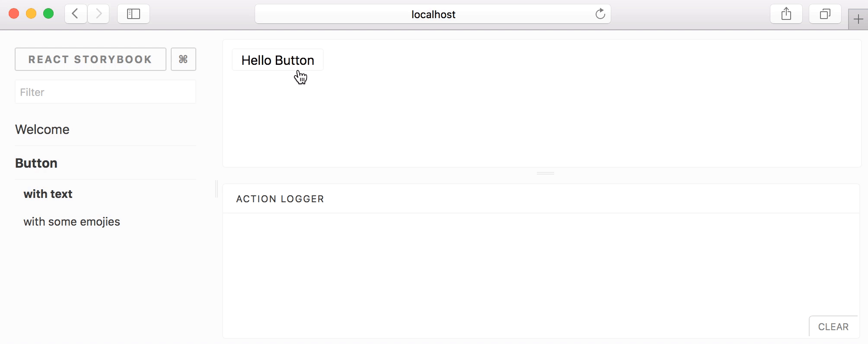868x344 pixels.
Task: Grab the vertical sidebar divider handle
Action: pyautogui.click(x=217, y=189)
